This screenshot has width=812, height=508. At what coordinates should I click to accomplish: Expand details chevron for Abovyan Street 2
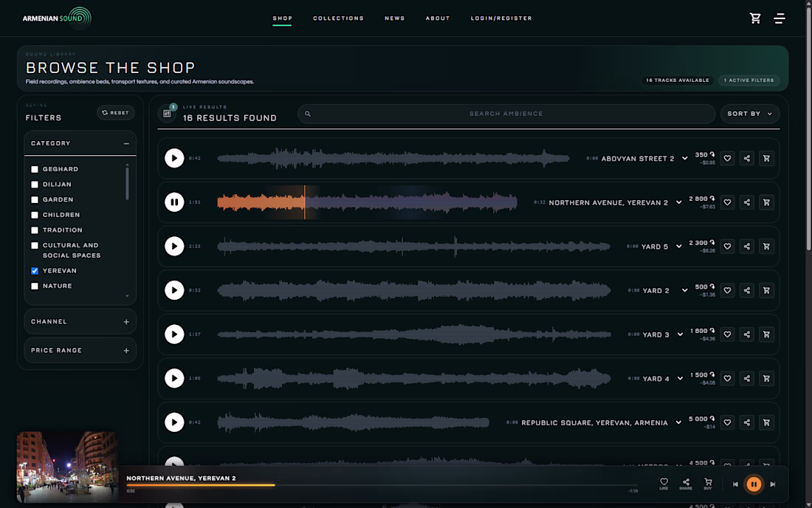tap(684, 159)
